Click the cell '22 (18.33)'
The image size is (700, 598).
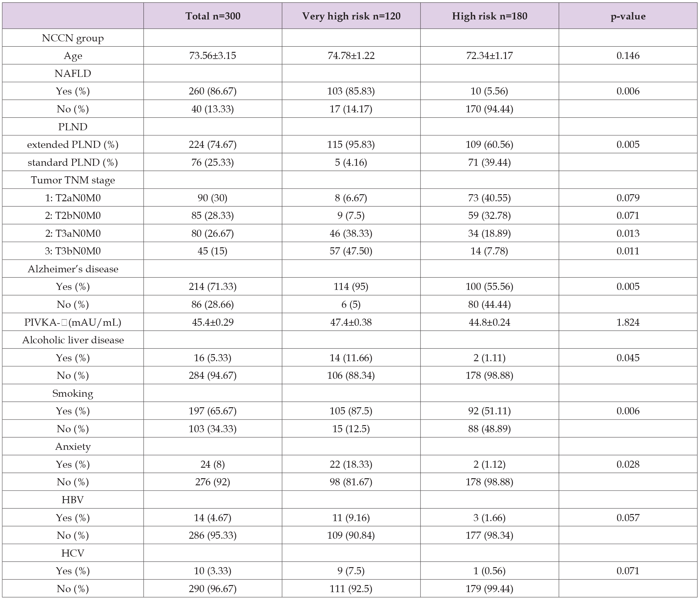pos(351,464)
